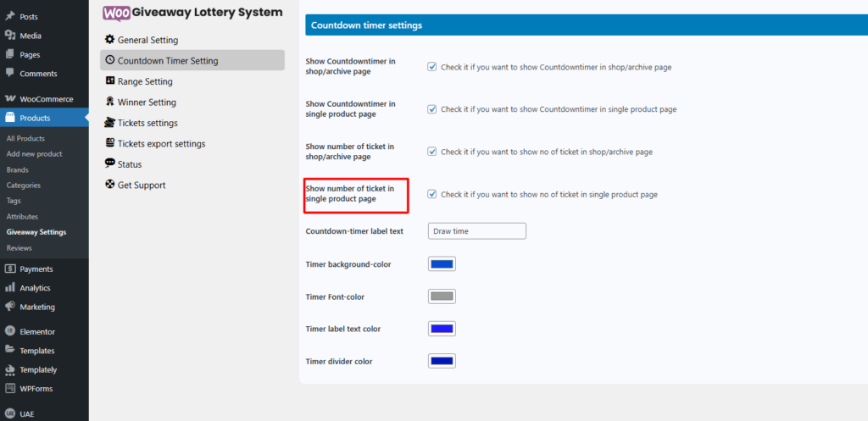Click the WooCommerce logo icon

click(x=10, y=98)
